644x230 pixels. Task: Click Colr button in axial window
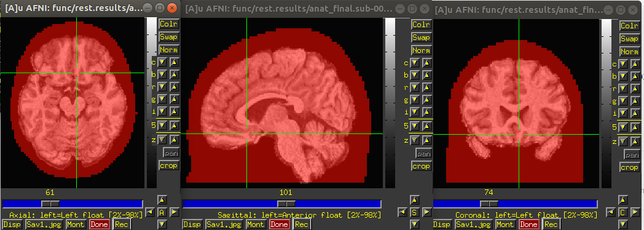pos(169,24)
